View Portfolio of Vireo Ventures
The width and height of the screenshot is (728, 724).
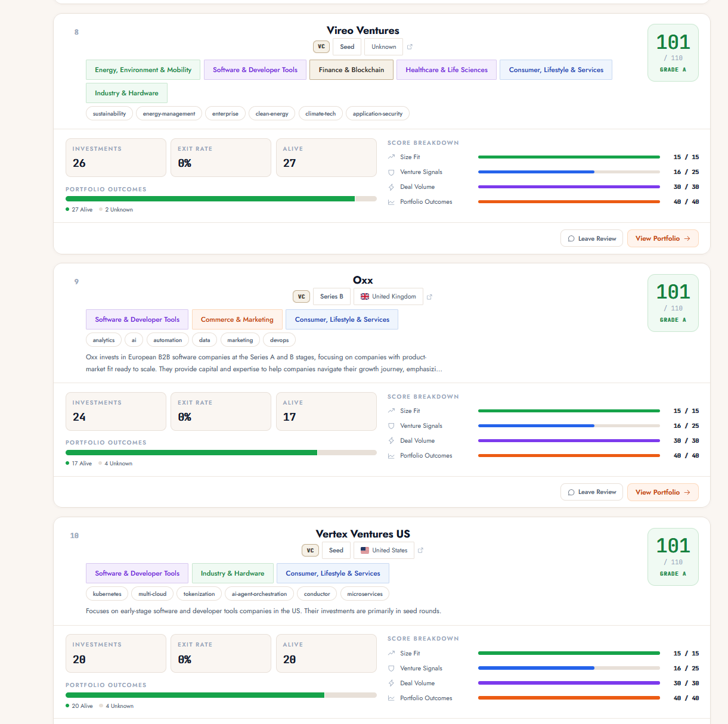[663, 238]
